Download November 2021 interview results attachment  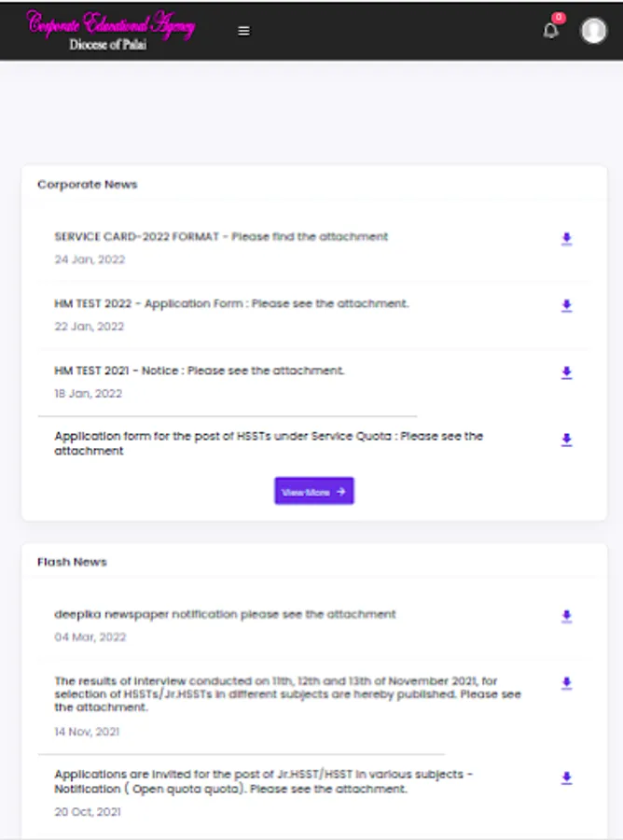coord(566,684)
